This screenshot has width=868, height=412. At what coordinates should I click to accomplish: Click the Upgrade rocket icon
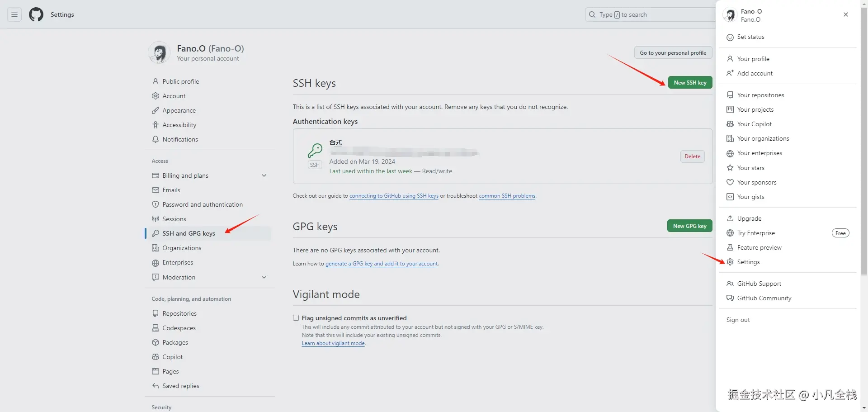point(730,218)
